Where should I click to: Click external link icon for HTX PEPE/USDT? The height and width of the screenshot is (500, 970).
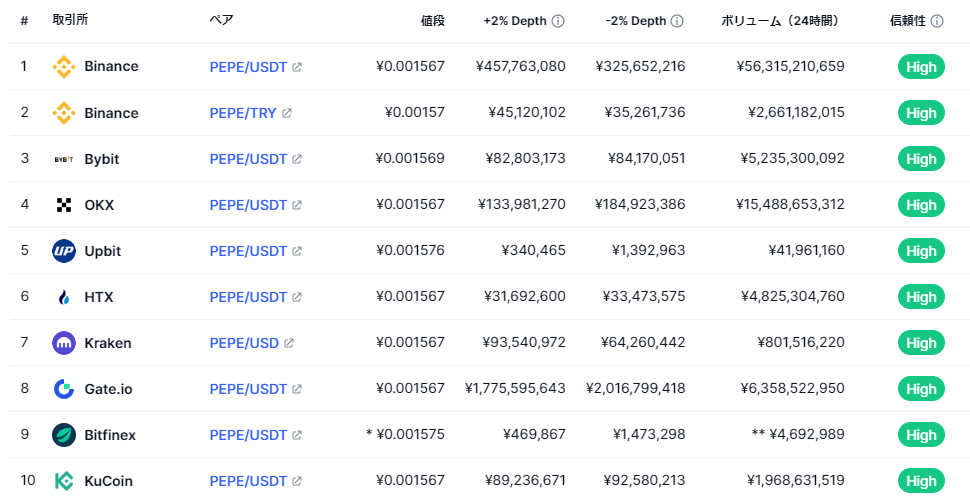coord(297,297)
